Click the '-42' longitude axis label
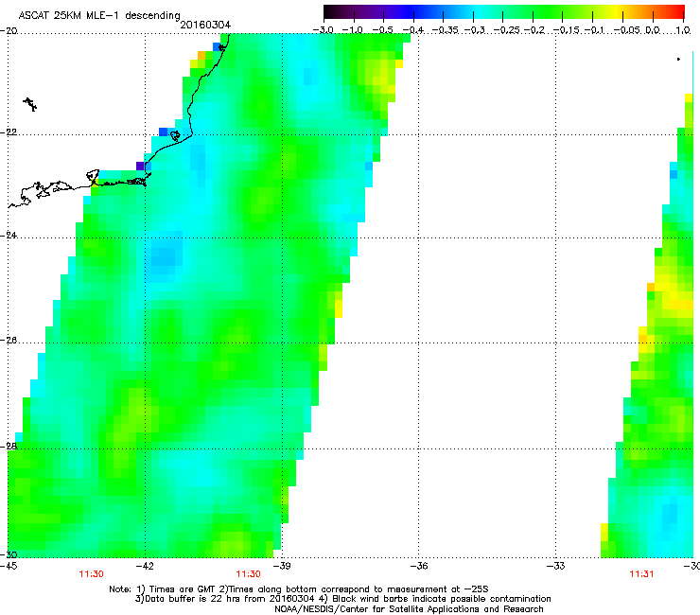The image size is (700, 615). (x=145, y=566)
